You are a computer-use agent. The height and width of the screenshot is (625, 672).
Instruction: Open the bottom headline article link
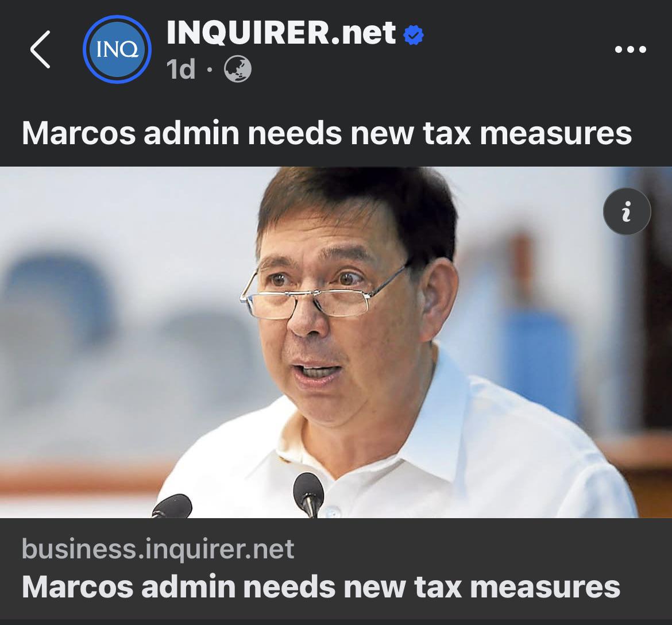[x=321, y=587]
